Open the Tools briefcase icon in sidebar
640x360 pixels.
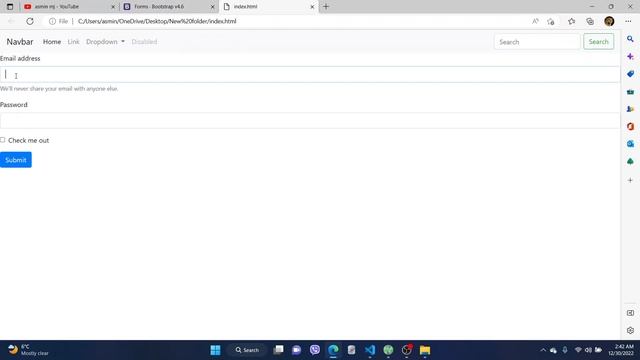630,92
